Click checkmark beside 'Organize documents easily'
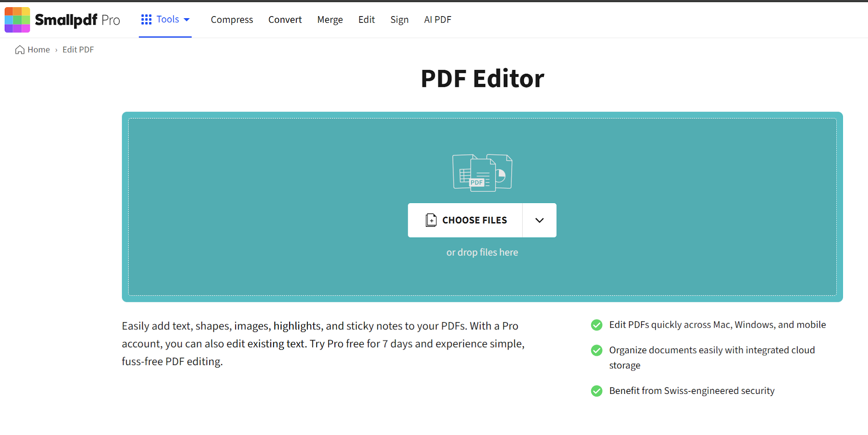 (597, 350)
